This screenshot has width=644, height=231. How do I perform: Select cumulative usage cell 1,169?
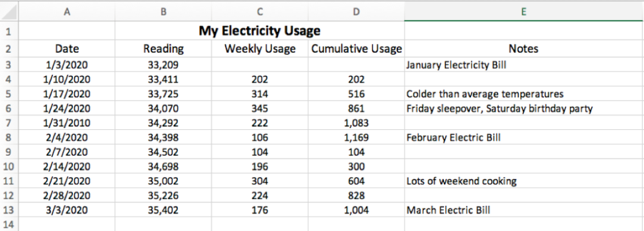coord(356,137)
